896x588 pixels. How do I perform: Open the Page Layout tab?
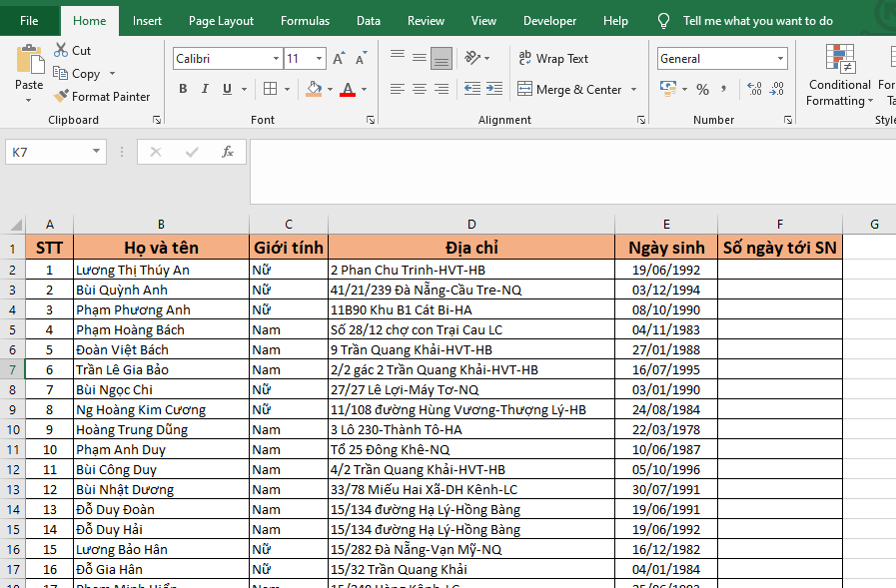click(x=221, y=21)
